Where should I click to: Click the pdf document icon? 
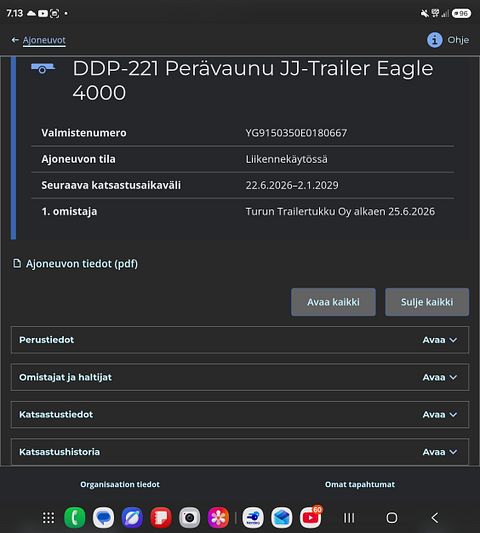[17, 263]
